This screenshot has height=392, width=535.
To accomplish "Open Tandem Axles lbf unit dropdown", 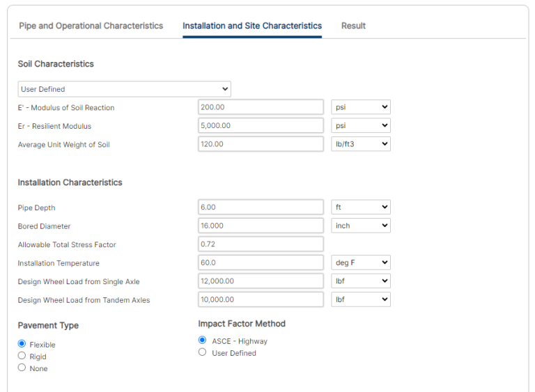I will point(360,299).
